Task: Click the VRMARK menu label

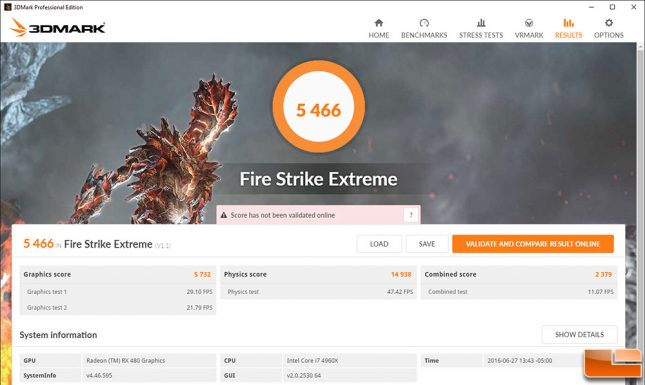Action: tap(529, 35)
